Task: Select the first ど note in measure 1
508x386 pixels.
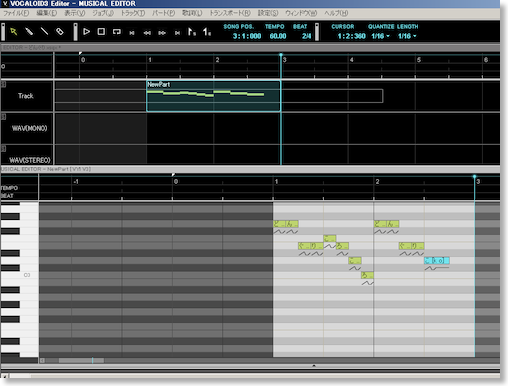Action: (279, 224)
